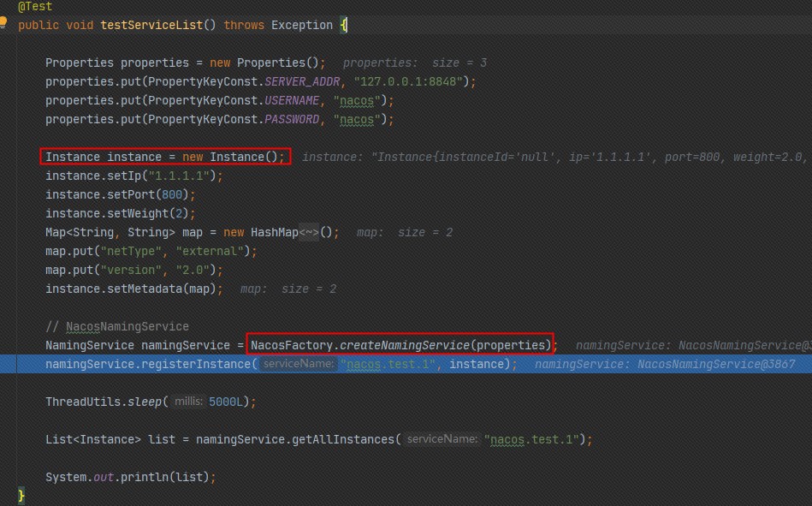Click the "127.0.0.1:8848" string literal
Screen dimensions: 812x506
point(408,81)
